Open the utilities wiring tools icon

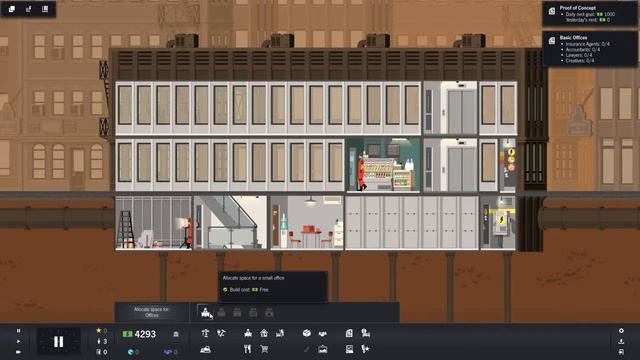[x=221, y=333]
